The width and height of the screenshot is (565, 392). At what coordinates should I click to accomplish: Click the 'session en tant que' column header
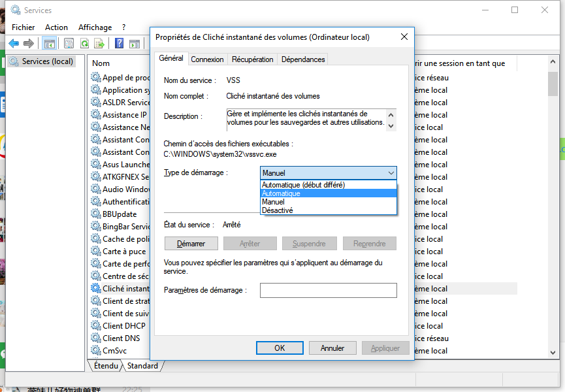(x=464, y=63)
